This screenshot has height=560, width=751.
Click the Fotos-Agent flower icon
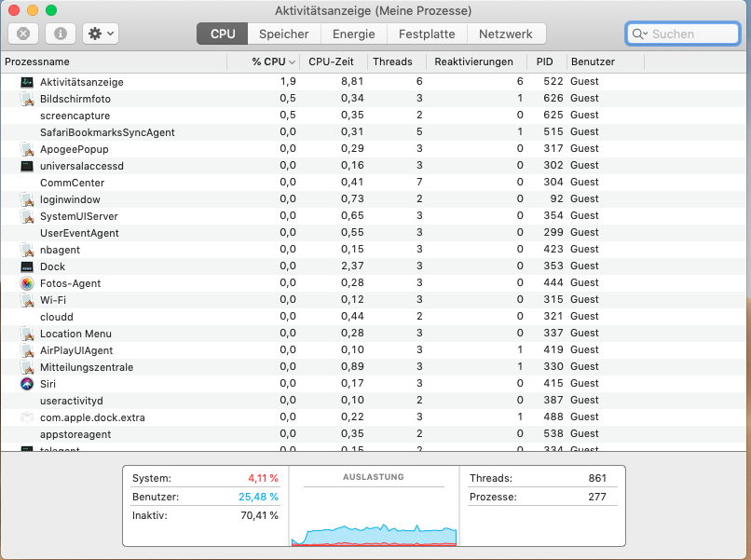coord(27,283)
